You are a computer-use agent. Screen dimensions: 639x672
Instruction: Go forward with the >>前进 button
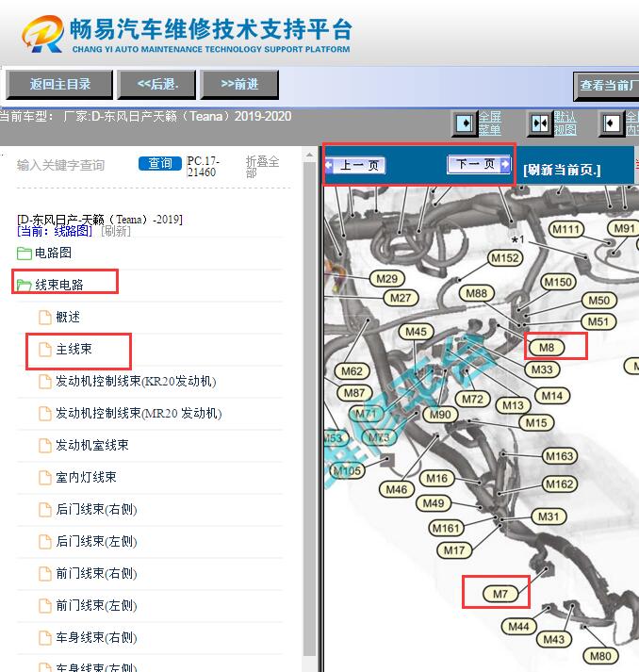pos(239,85)
